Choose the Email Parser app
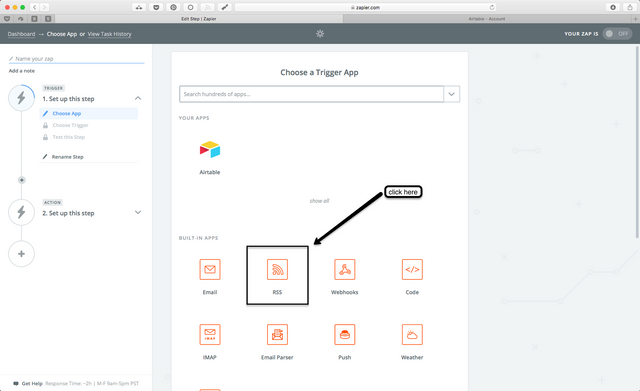The width and height of the screenshot is (640, 391). (x=277, y=334)
